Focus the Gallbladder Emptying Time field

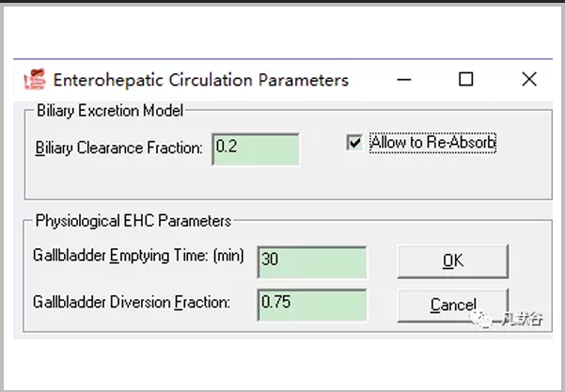[x=310, y=260]
